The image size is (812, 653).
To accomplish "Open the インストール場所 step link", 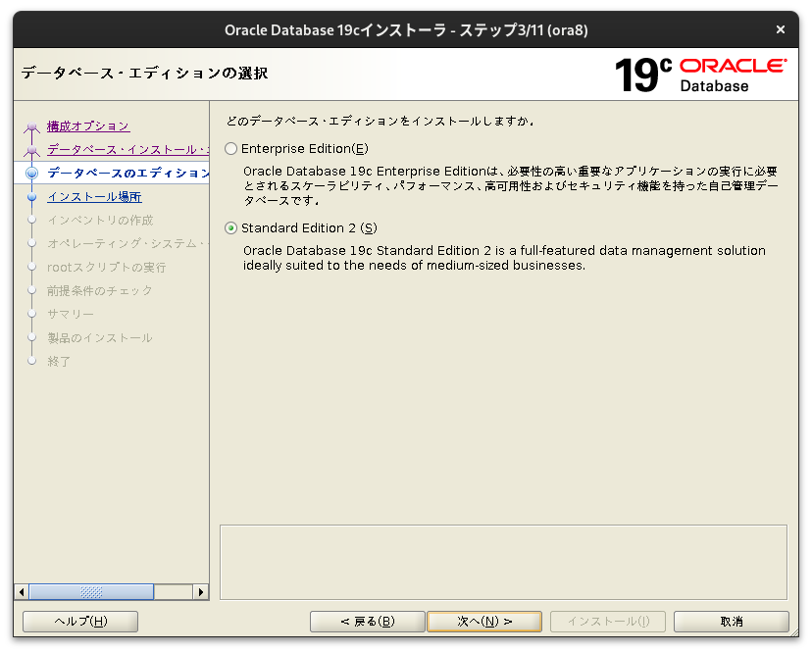I will [x=94, y=196].
